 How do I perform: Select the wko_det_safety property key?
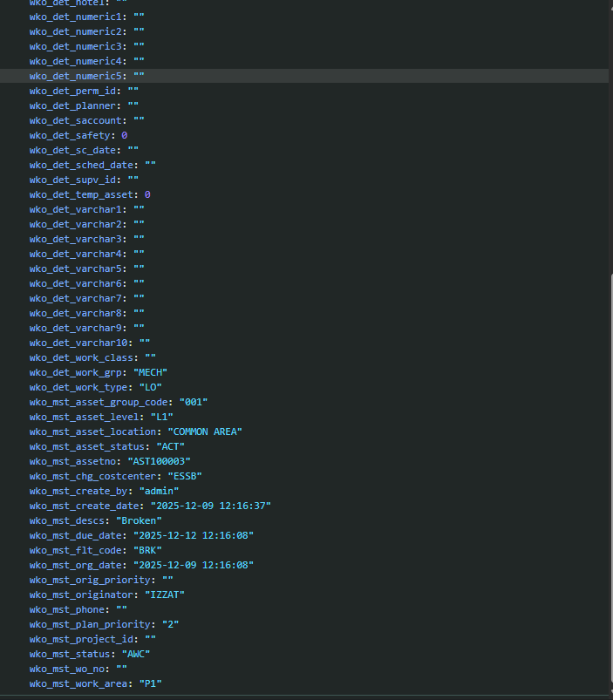point(72,135)
